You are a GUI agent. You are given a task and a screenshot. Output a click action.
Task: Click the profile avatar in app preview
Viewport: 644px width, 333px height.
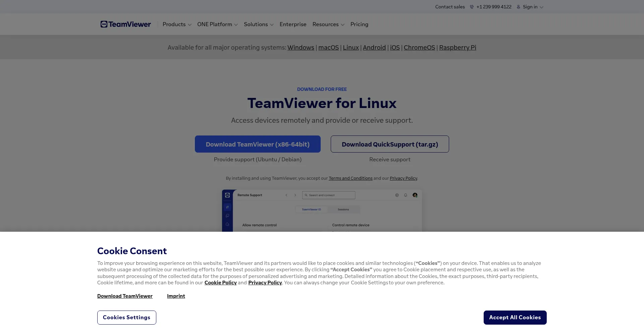[x=415, y=195]
